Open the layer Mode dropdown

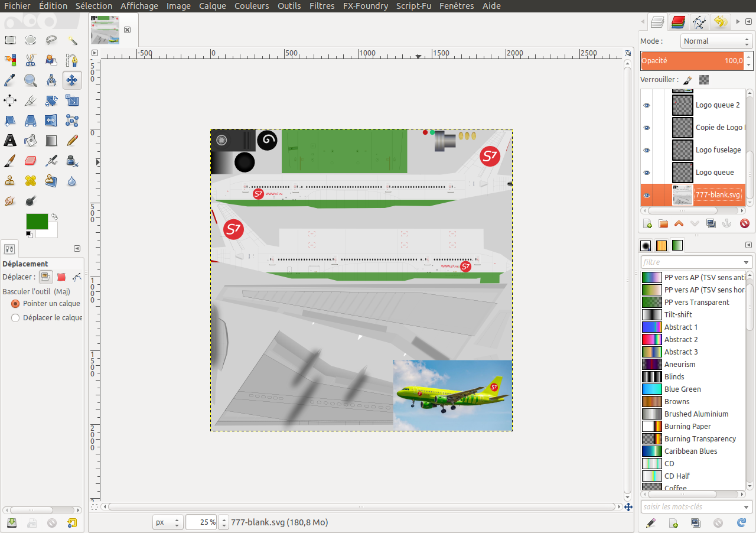pyautogui.click(x=715, y=41)
